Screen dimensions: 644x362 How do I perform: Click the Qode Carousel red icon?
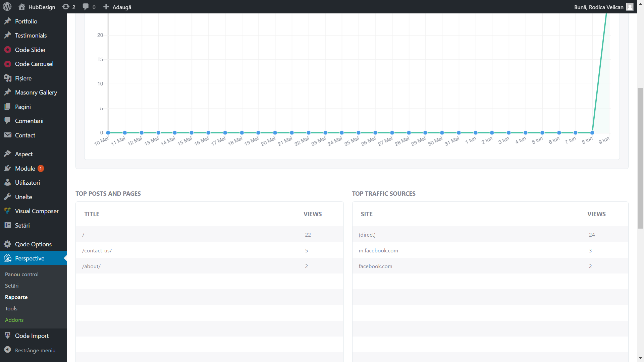pos(7,64)
